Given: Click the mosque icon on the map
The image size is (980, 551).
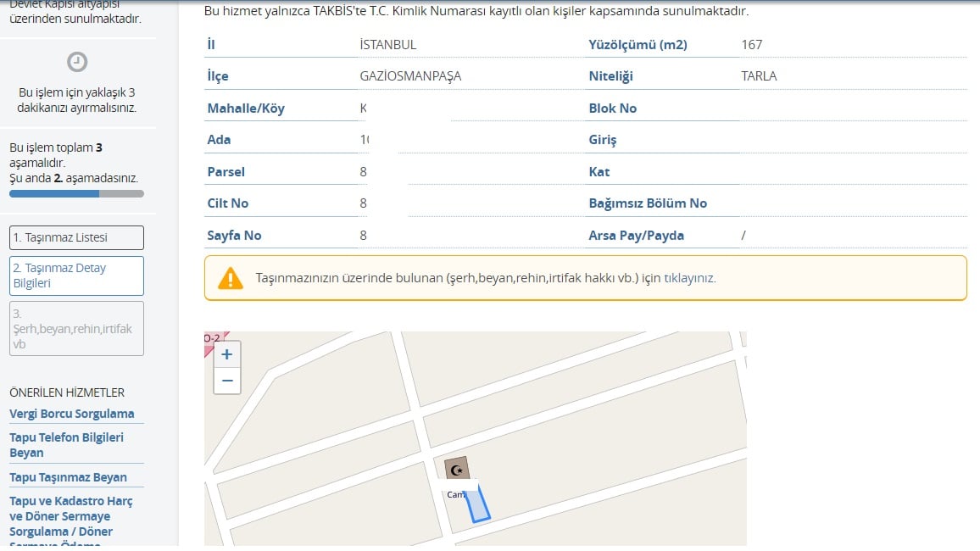Looking at the screenshot, I should 457,469.
